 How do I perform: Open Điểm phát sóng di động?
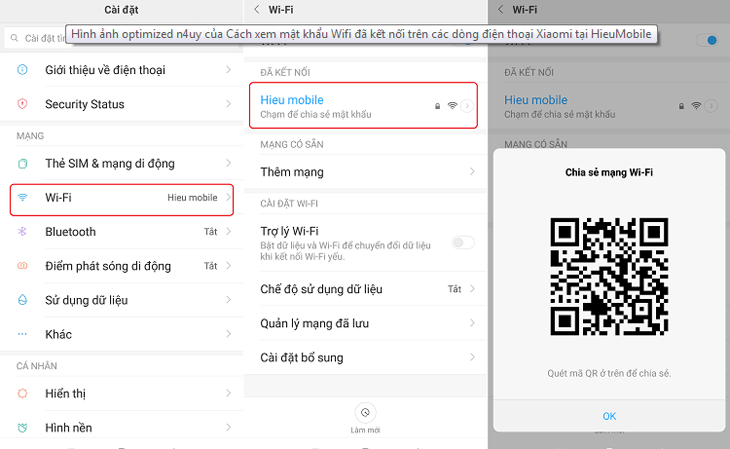(x=122, y=265)
